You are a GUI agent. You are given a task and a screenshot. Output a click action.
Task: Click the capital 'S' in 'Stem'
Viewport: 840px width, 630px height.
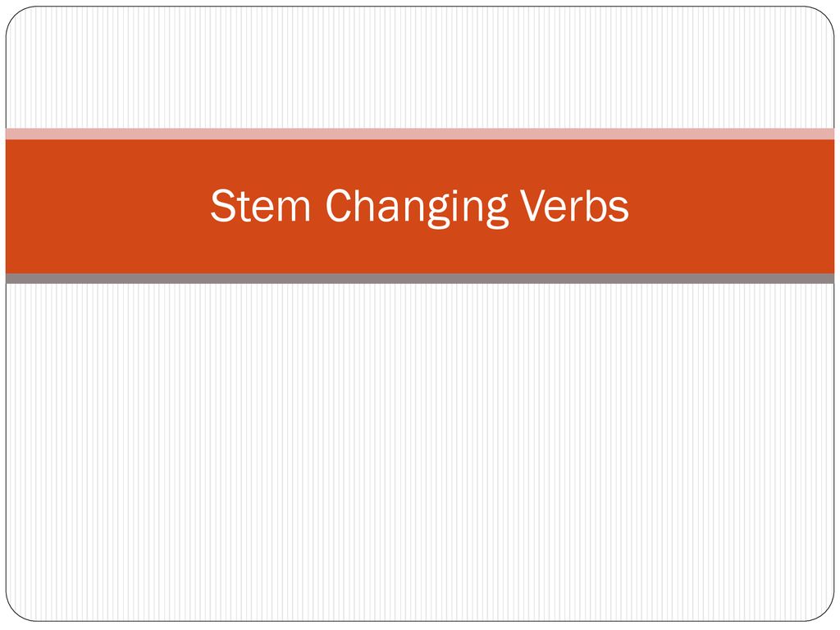click(223, 205)
